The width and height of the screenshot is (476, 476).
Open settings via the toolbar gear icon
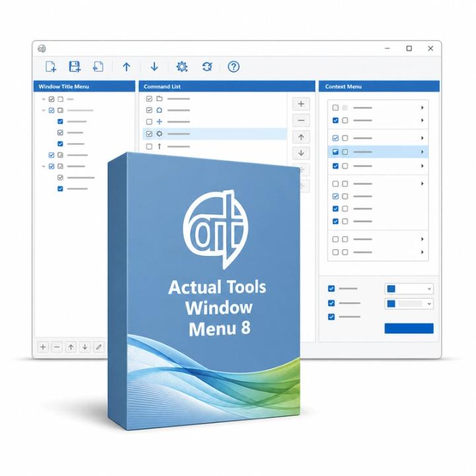(182, 67)
